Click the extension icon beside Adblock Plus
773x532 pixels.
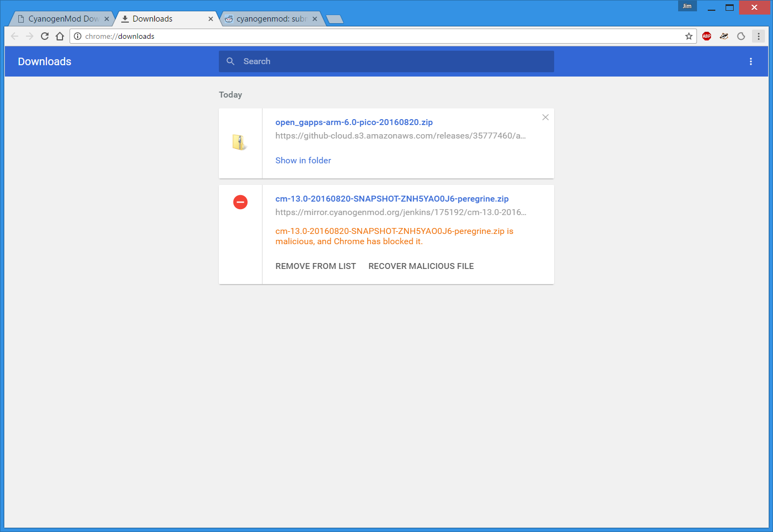point(724,36)
